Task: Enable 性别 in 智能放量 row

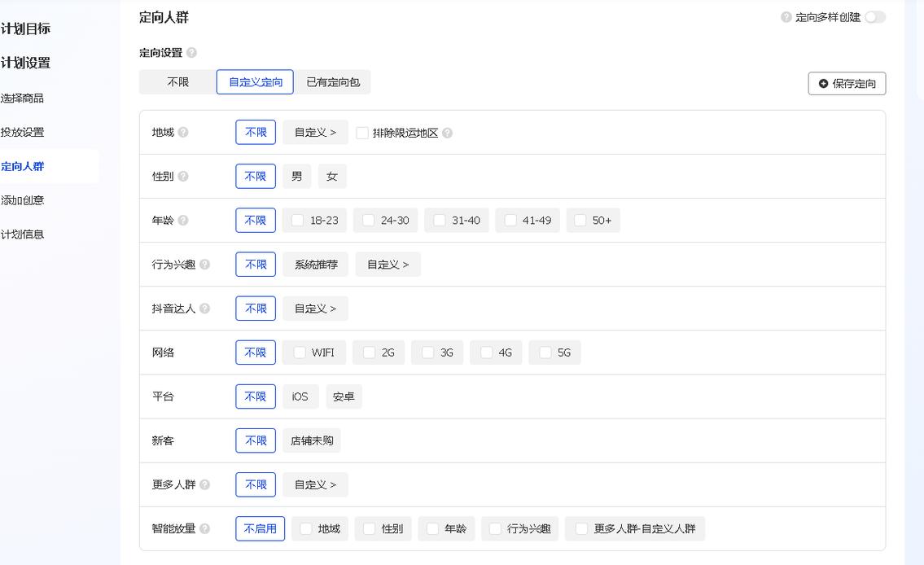Action: [x=369, y=528]
